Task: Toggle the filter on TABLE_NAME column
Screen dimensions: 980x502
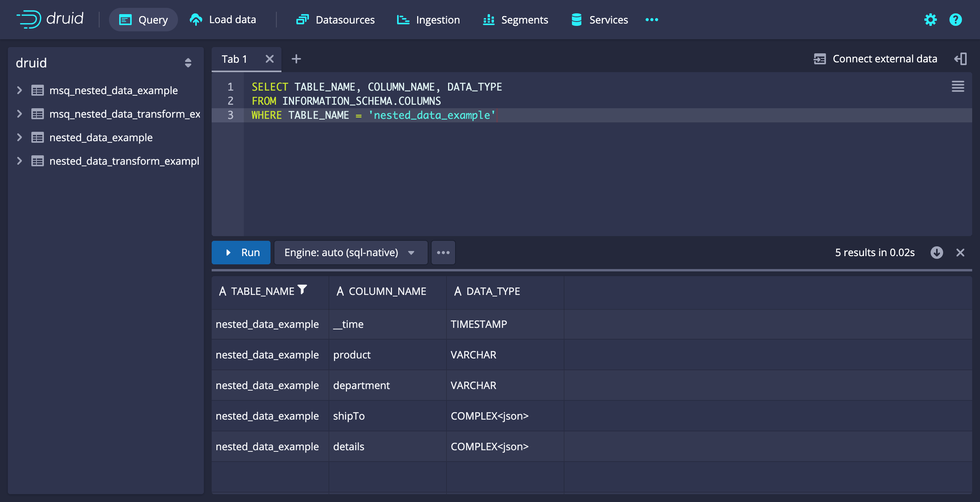Action: pos(302,289)
